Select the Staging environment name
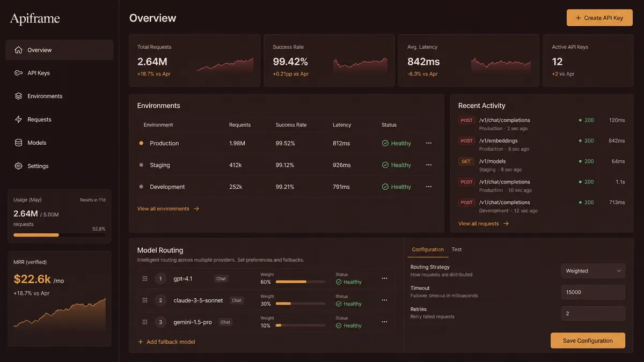Image resolution: width=644 pixels, height=362 pixels. point(160,165)
